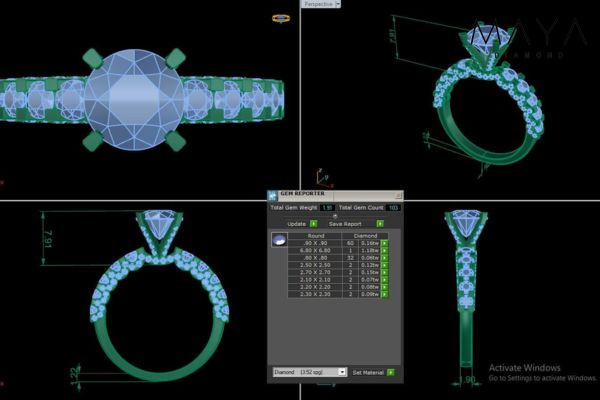Click green arrow for .80 x .80 row
600x400 pixels.
(x=384, y=258)
